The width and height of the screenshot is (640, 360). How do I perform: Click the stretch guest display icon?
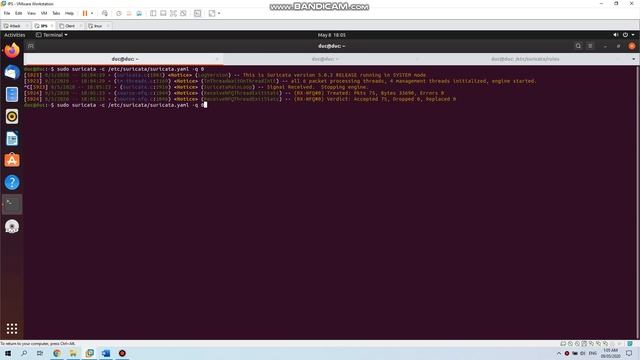pos(212,13)
